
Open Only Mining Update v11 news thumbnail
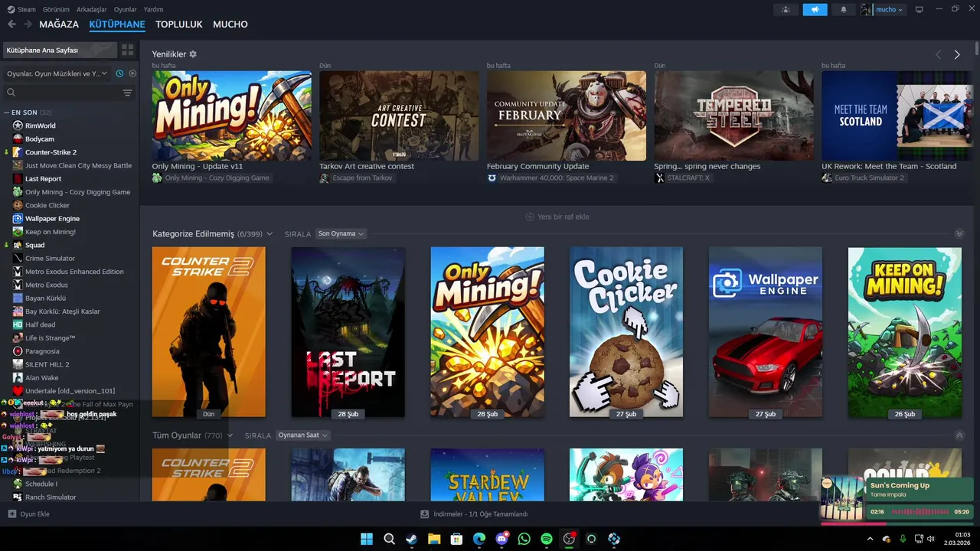[231, 116]
